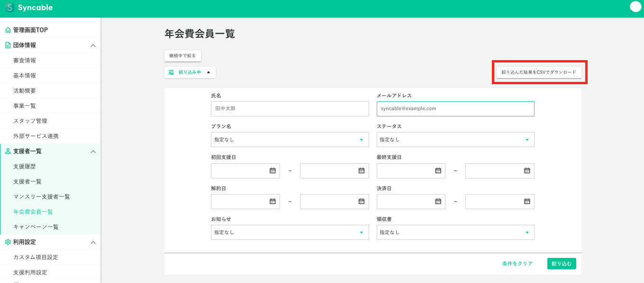Open 支援履歴 from the sidebar
Image resolution: width=644 pixels, height=283 pixels.
[25, 167]
